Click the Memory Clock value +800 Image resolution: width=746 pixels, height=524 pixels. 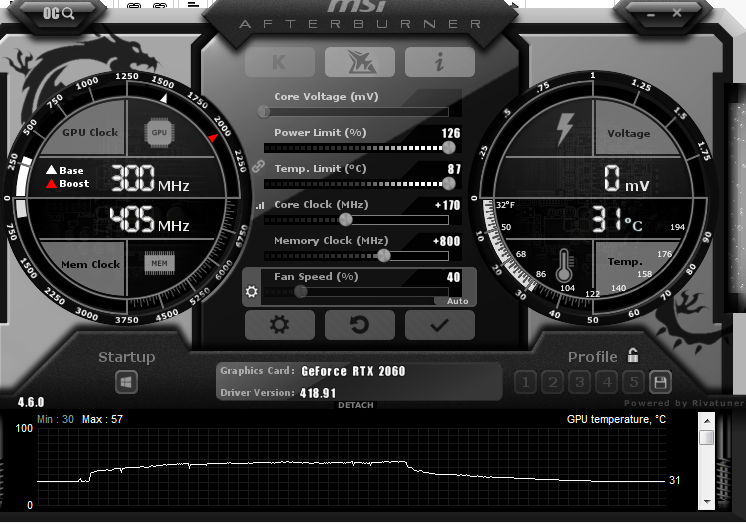pos(447,241)
